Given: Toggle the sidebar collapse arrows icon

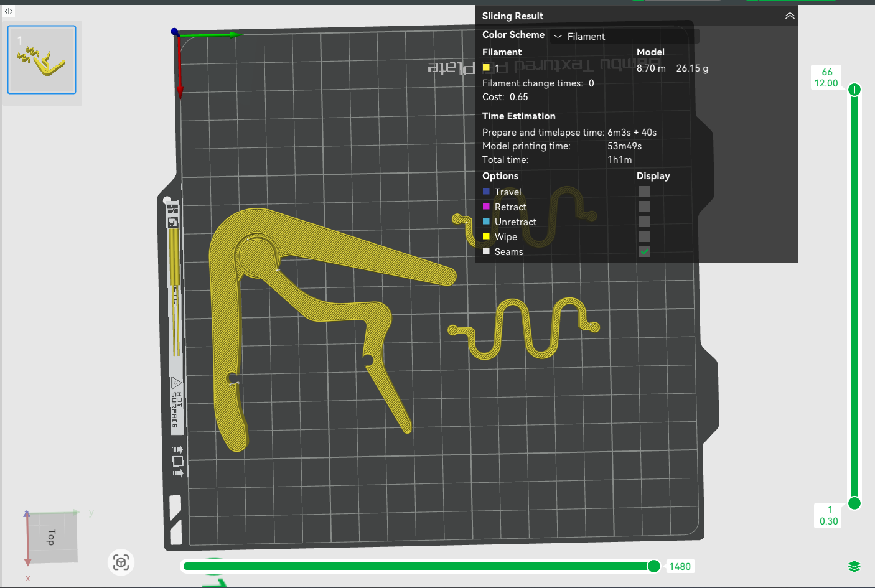Looking at the screenshot, I should [9, 11].
